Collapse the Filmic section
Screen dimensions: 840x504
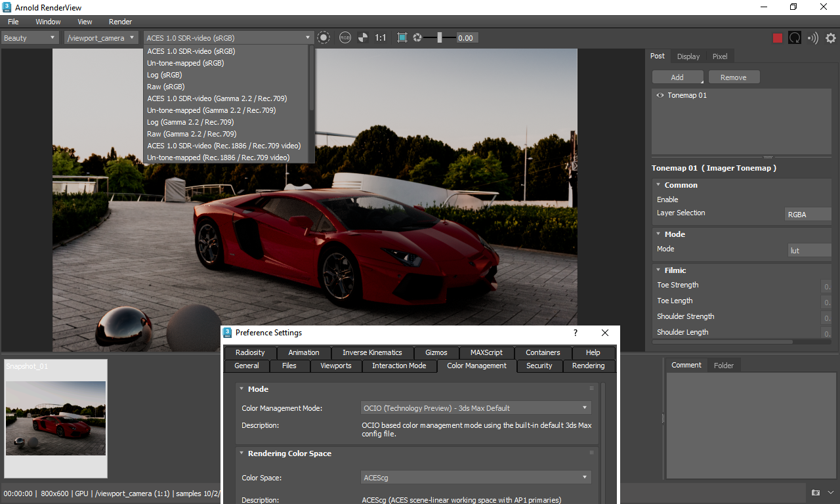pos(658,270)
